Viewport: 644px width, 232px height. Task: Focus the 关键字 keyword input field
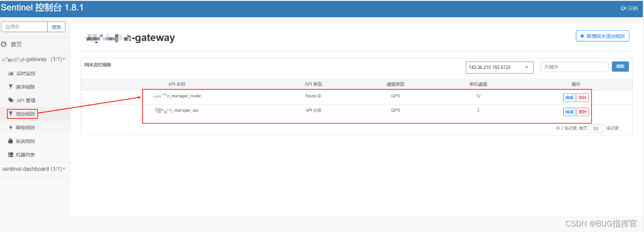click(x=574, y=67)
